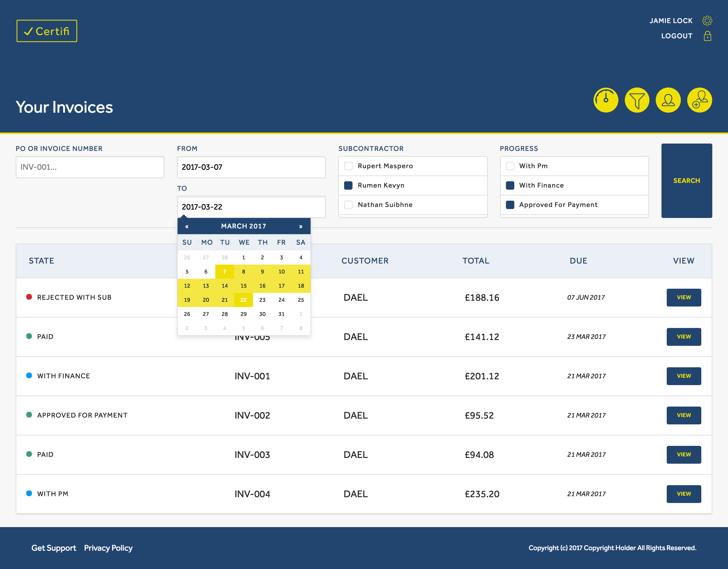The height and width of the screenshot is (569, 728).
Task: Open the dashboard gauge icon
Action: point(605,100)
